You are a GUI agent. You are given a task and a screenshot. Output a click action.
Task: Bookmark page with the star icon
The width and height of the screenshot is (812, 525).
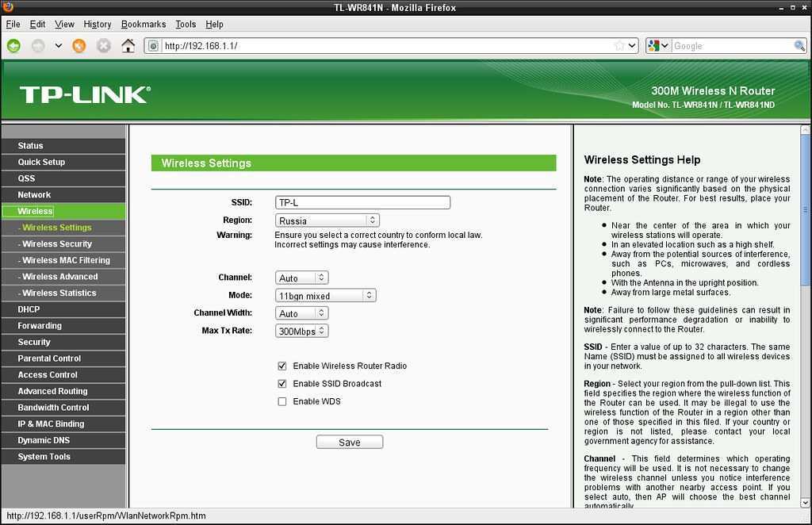[619, 45]
